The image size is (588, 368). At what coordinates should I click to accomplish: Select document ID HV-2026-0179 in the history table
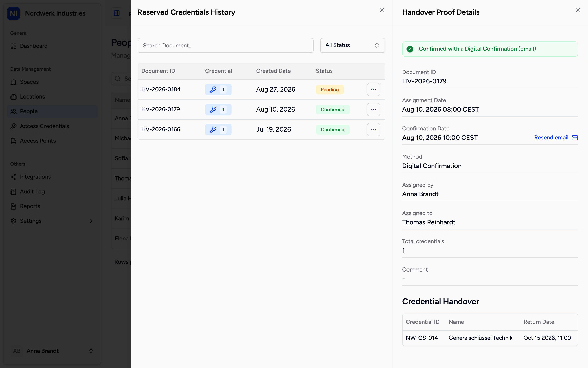click(x=161, y=109)
